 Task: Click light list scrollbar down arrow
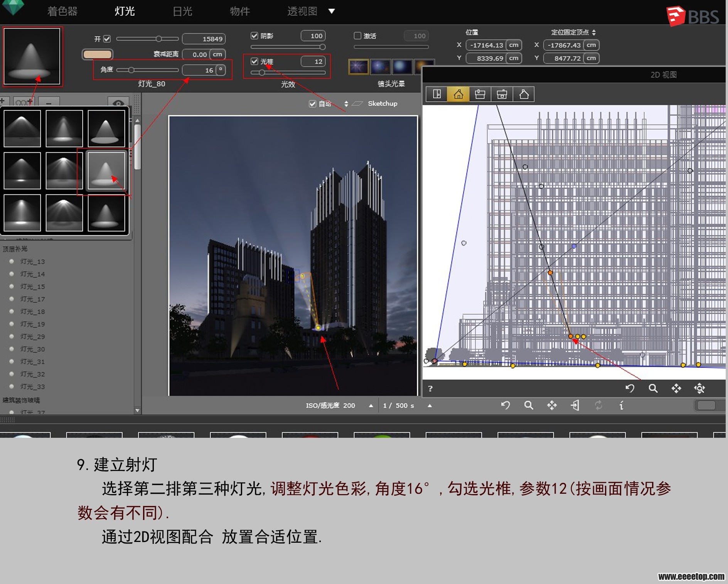tap(137, 410)
